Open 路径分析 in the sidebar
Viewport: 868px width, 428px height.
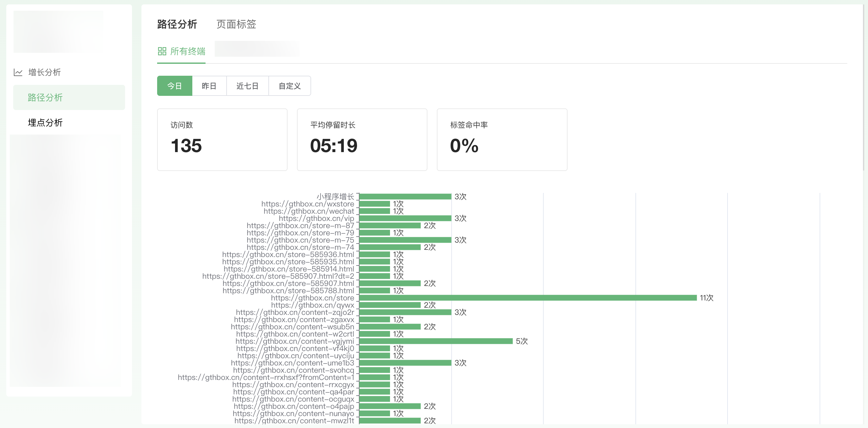pyautogui.click(x=45, y=97)
